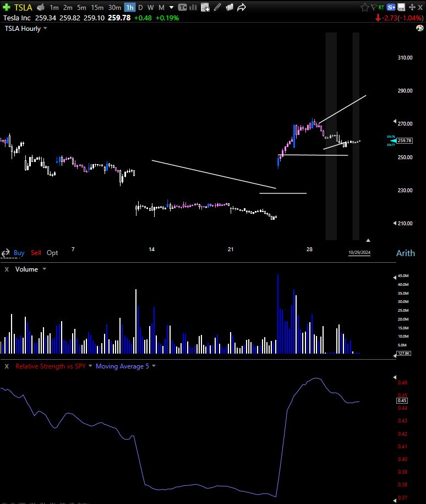
Task: Select the active 1h timeframe
Action: pyautogui.click(x=130, y=7)
